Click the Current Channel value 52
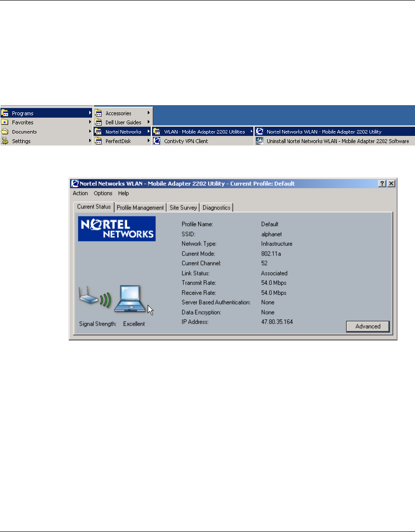Viewport: 415px width, 532px height. 264,263
